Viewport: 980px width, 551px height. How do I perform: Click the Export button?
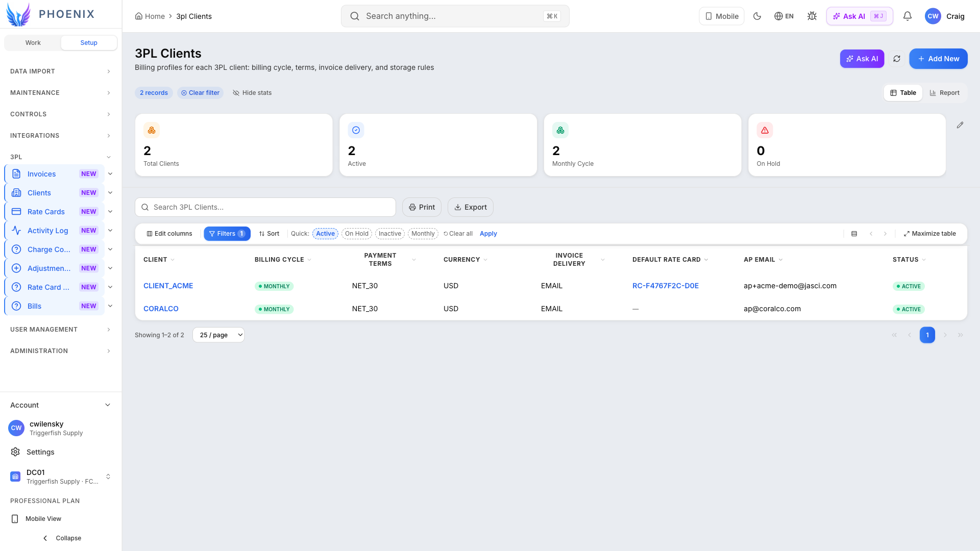coord(471,207)
